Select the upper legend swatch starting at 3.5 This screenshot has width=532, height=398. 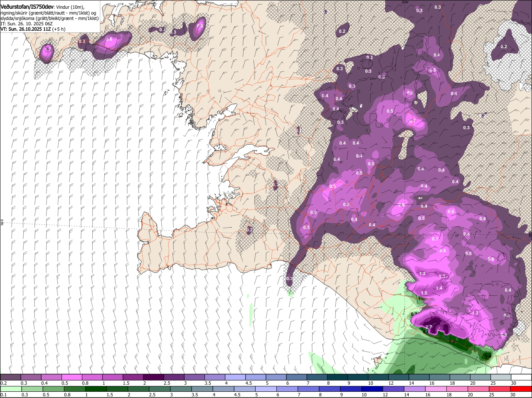pos(214,377)
